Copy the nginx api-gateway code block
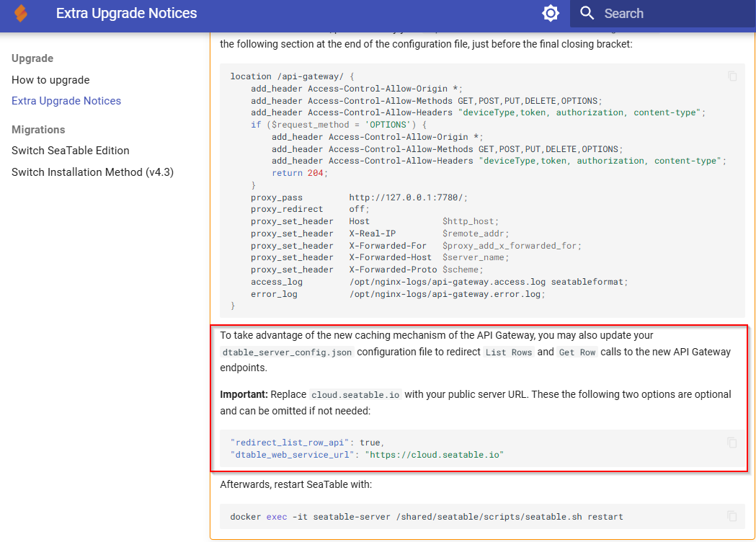Viewport: 756px width, 542px height. [732, 76]
